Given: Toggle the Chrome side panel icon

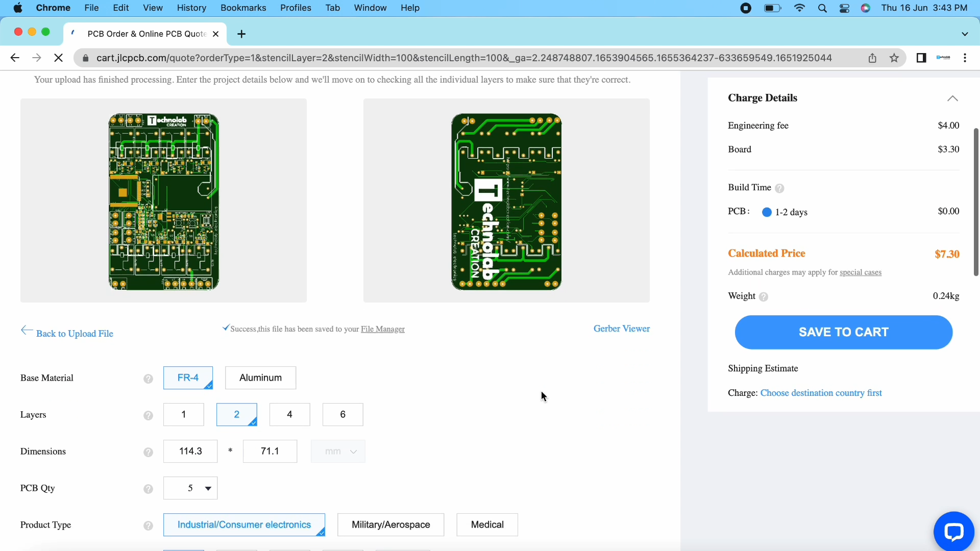Looking at the screenshot, I should (921, 58).
